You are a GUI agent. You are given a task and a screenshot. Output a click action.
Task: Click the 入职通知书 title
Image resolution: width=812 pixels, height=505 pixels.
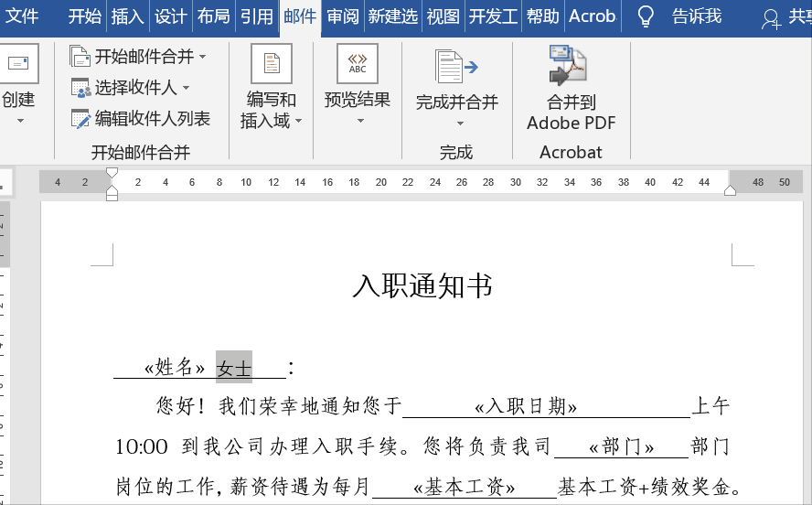point(422,286)
